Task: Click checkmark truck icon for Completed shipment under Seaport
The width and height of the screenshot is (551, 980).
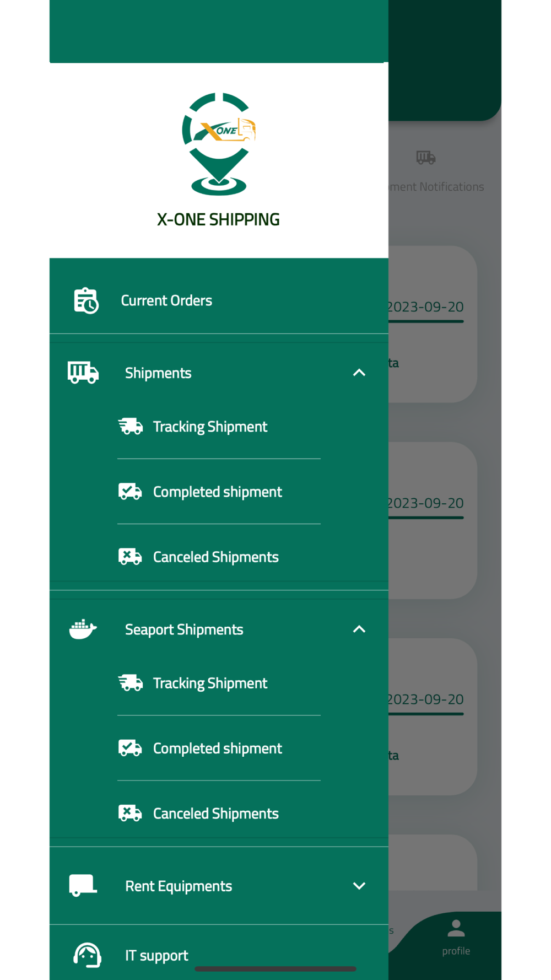Action: pos(130,747)
